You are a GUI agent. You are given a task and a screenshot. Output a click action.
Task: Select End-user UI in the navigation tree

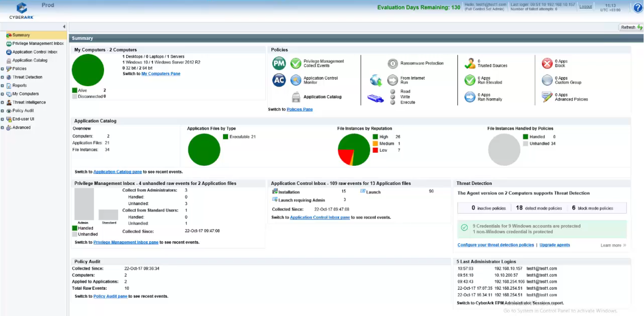point(23,119)
